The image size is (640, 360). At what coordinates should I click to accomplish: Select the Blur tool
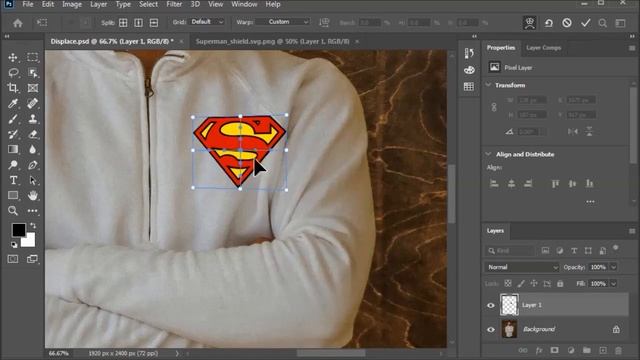pyautogui.click(x=33, y=149)
